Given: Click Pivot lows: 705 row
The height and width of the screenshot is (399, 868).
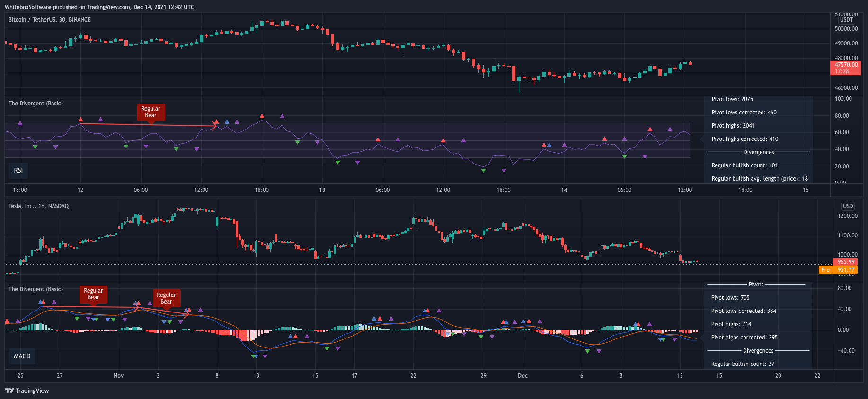Looking at the screenshot, I should 730,298.
